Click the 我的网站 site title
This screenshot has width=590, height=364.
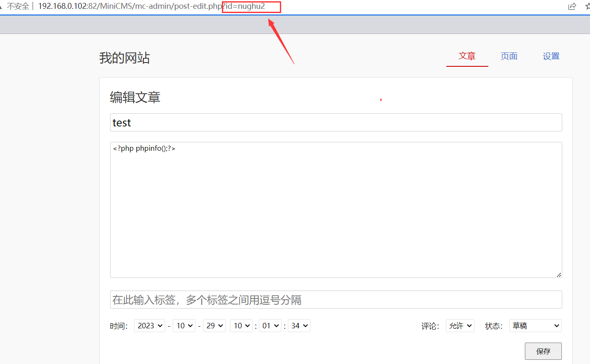[x=124, y=58]
